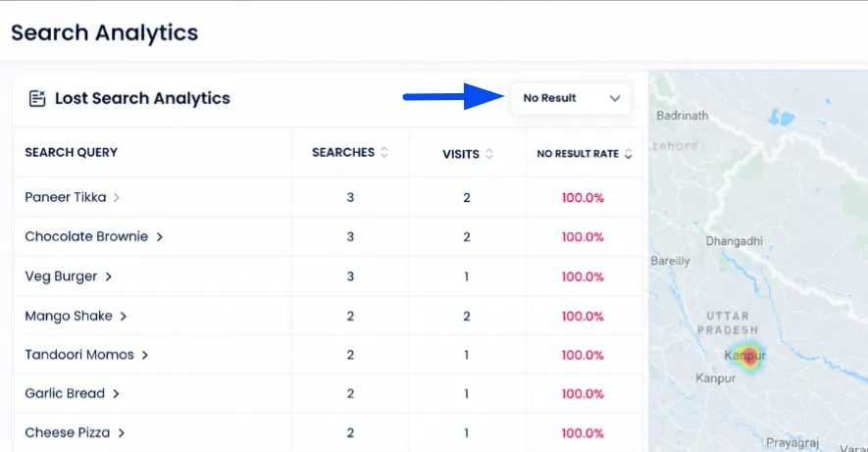Click the VISITS column header label
The height and width of the screenshot is (452, 868).
(x=461, y=154)
